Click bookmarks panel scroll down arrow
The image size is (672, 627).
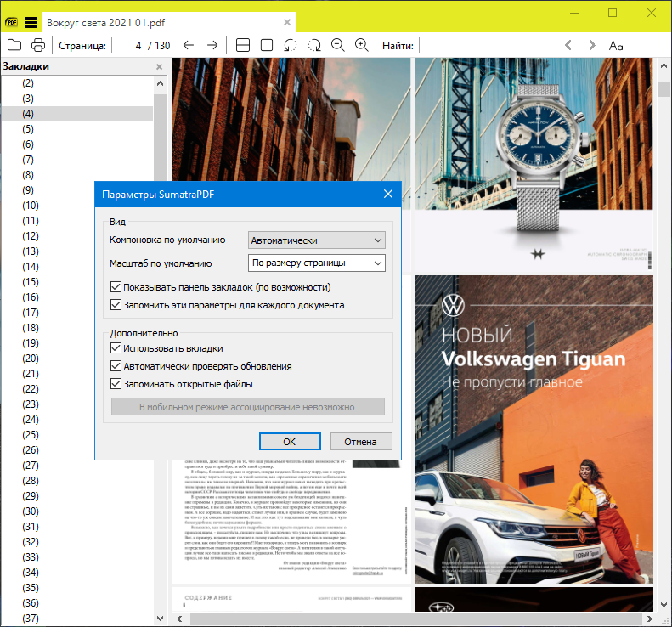coord(161,619)
